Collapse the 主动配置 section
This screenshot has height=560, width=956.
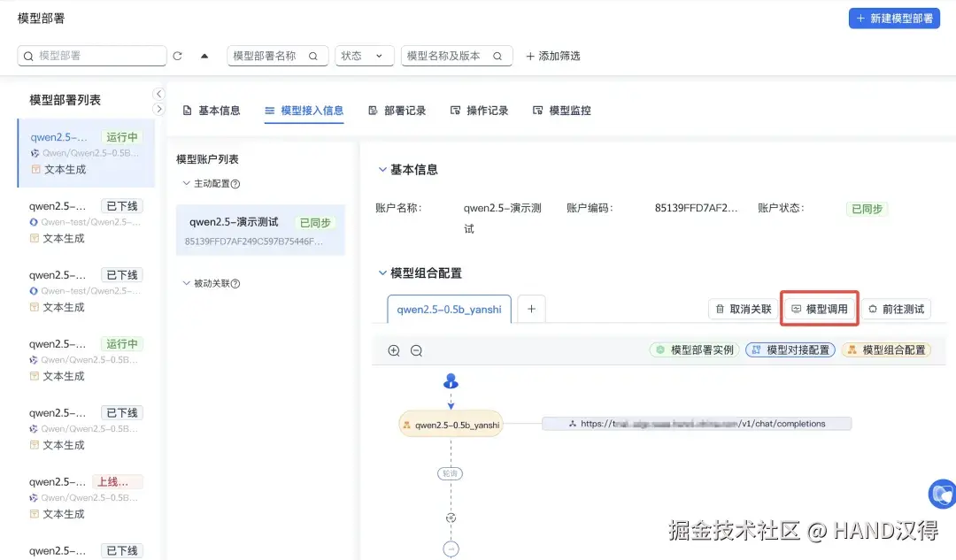(187, 183)
